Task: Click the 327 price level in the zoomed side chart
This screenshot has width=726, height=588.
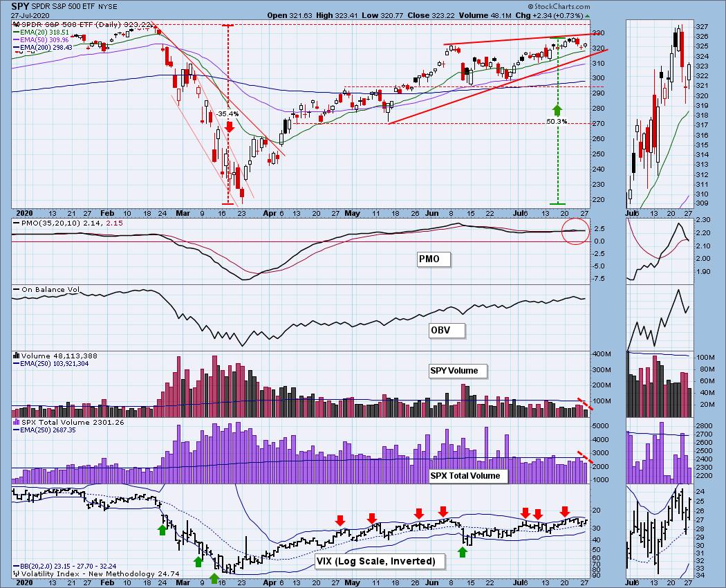Action: coord(702,26)
